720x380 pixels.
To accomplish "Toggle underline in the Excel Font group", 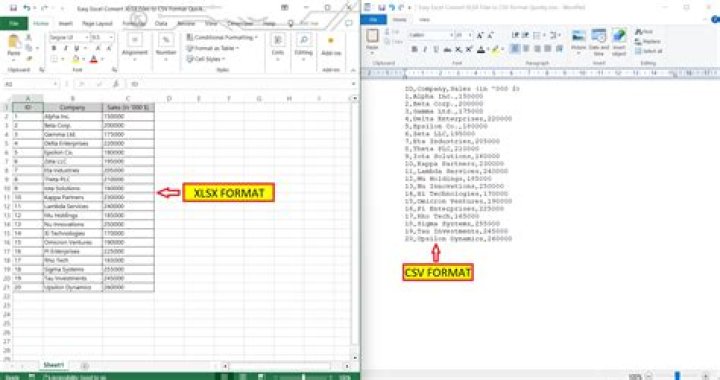I will [x=76, y=48].
